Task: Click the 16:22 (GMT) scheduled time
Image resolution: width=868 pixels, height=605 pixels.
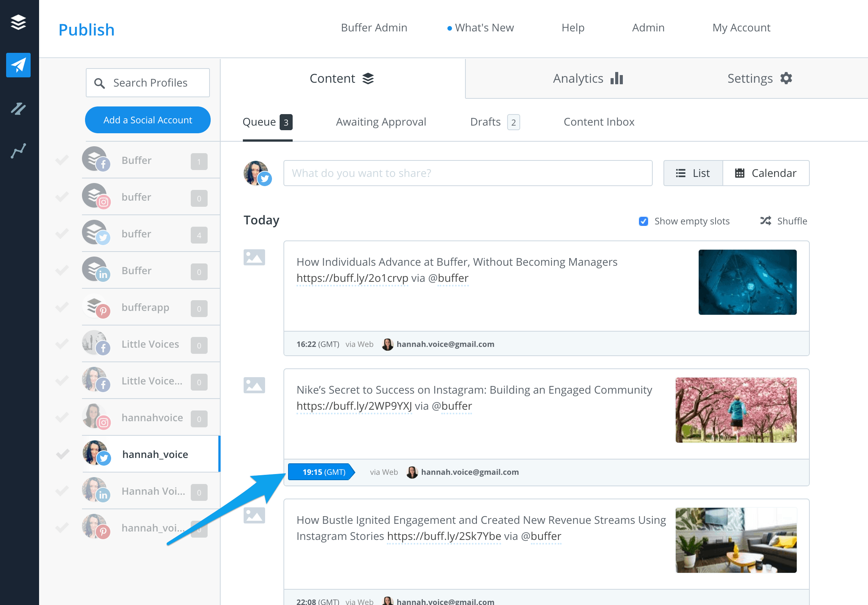Action: (x=318, y=344)
